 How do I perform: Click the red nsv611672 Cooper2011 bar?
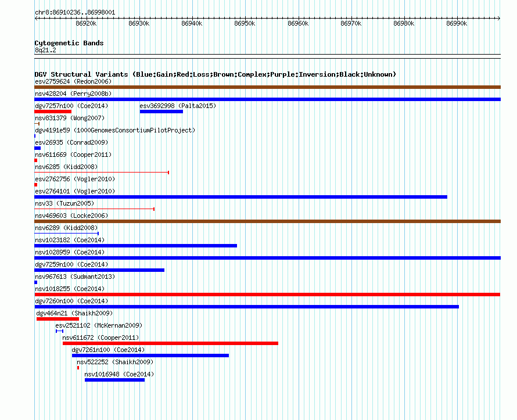[170, 343]
